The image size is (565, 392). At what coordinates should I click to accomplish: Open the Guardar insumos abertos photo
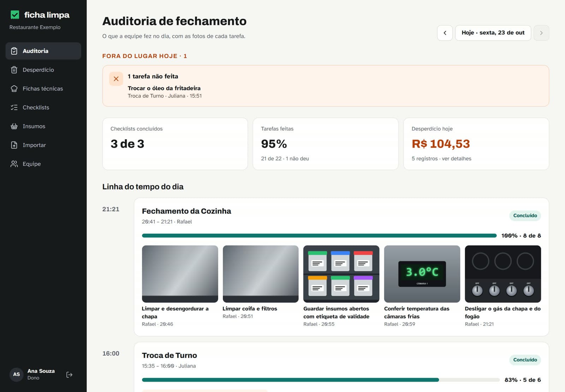pos(341,274)
